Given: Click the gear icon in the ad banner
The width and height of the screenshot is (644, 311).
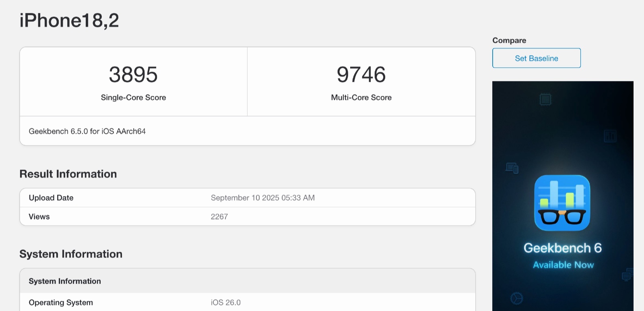Looking at the screenshot, I should [516, 299].
